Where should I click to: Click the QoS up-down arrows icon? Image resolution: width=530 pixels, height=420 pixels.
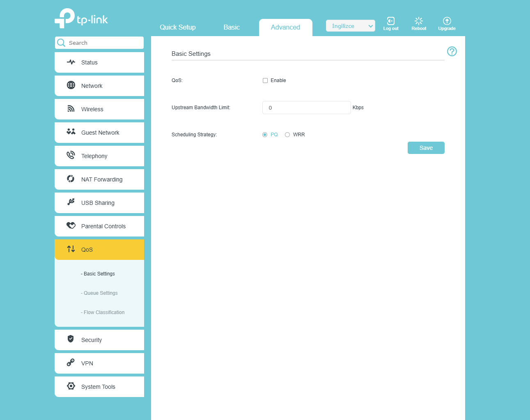tap(71, 249)
